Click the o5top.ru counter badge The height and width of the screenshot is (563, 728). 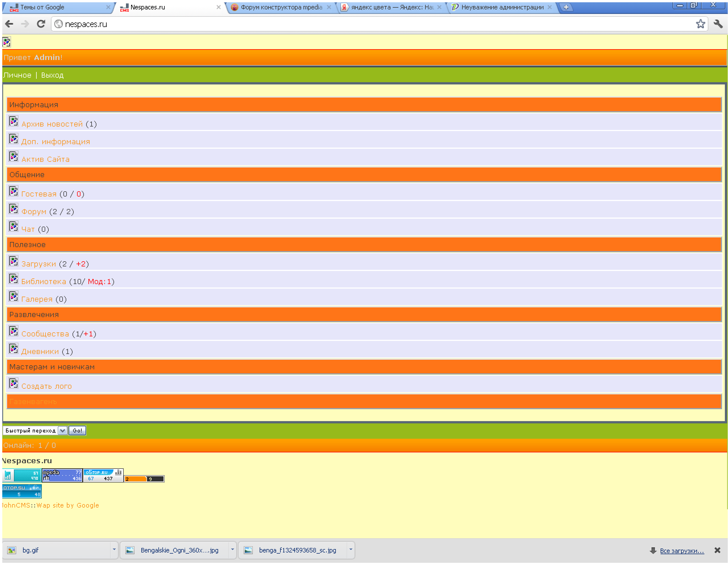(103, 475)
